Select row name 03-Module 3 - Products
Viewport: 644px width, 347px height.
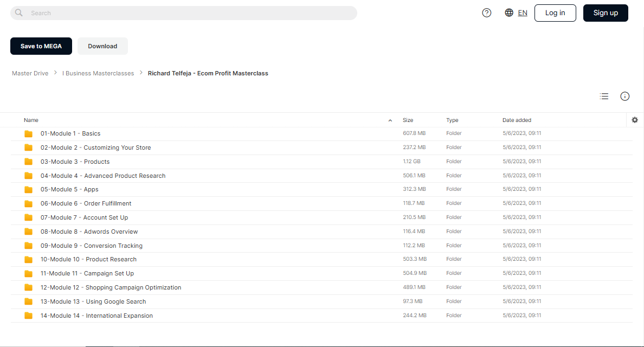tap(75, 162)
